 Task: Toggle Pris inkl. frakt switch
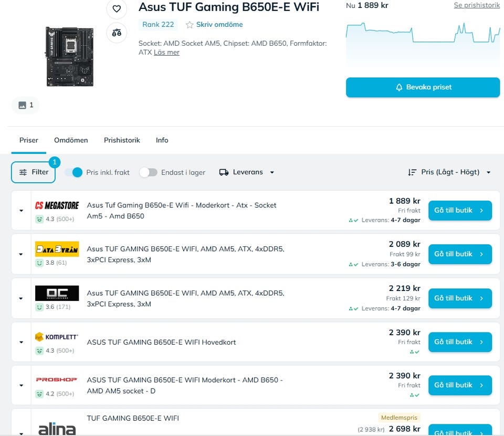pos(73,172)
